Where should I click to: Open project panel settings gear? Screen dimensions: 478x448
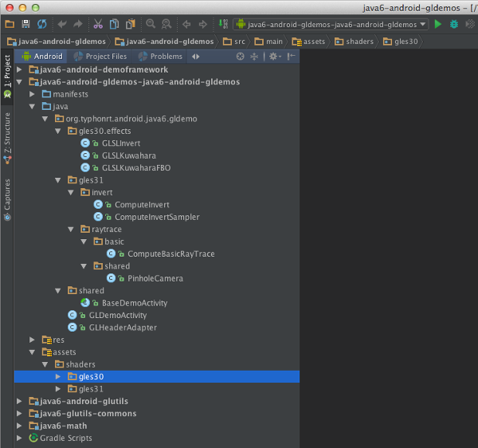click(275, 57)
